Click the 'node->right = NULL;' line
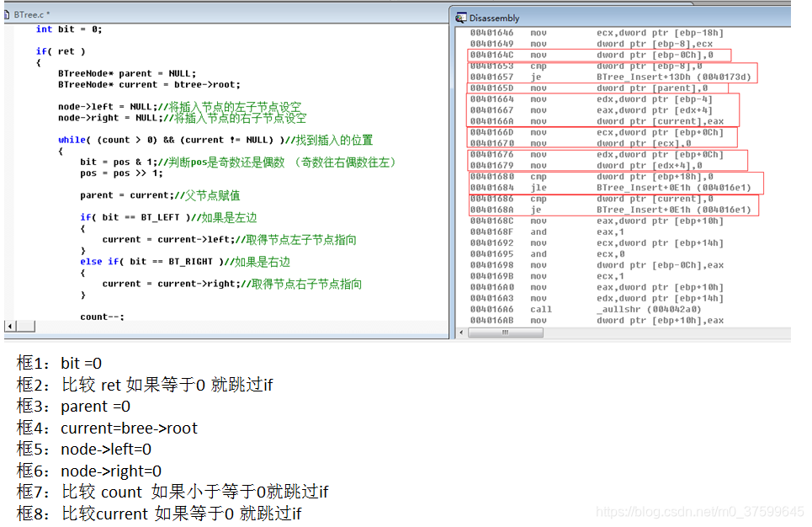The image size is (812, 527). (x=183, y=118)
